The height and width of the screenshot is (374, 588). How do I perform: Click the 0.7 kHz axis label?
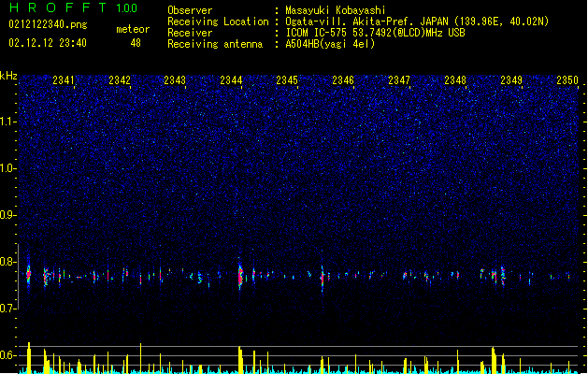8,309
